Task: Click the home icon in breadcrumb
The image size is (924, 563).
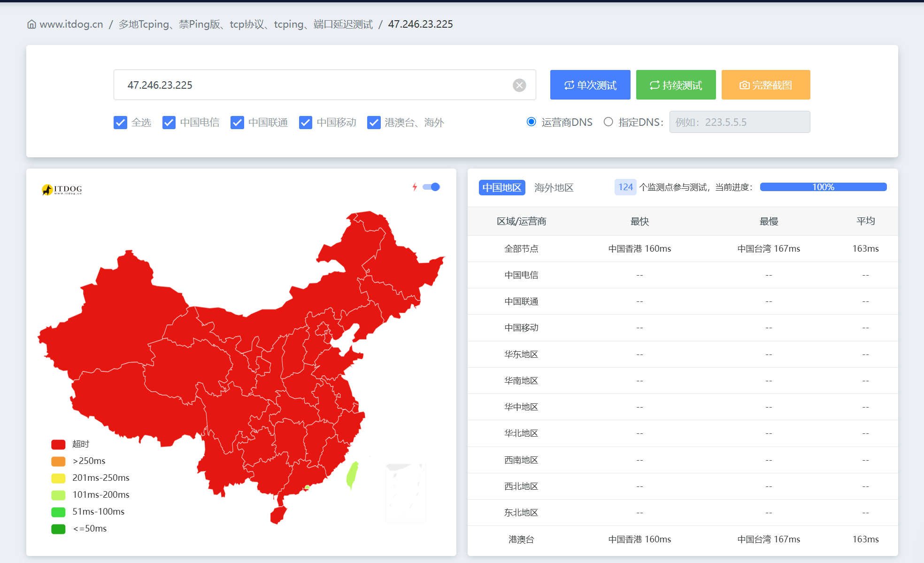Action: point(31,24)
